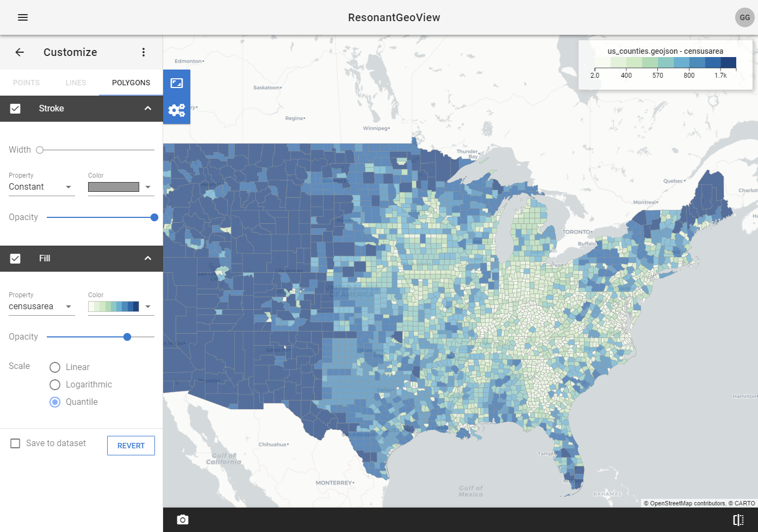Uncheck the Fill checkbox
This screenshot has width=758, height=532.
pyautogui.click(x=15, y=259)
